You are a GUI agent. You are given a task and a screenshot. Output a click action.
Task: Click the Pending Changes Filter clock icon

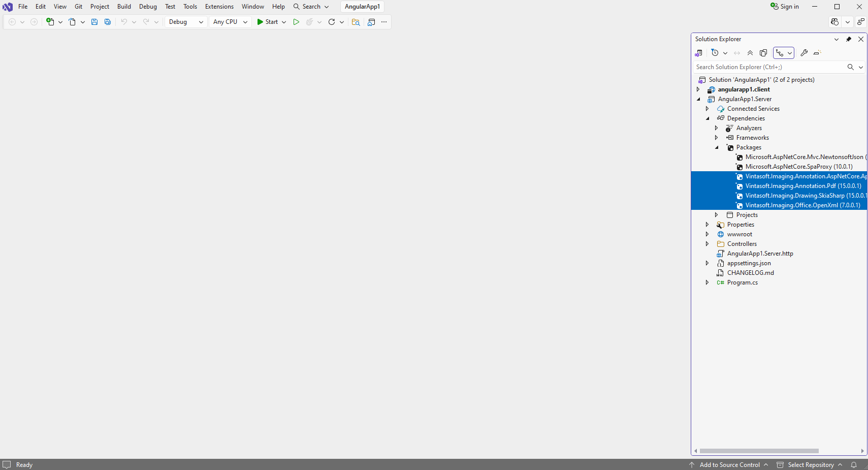(x=715, y=53)
